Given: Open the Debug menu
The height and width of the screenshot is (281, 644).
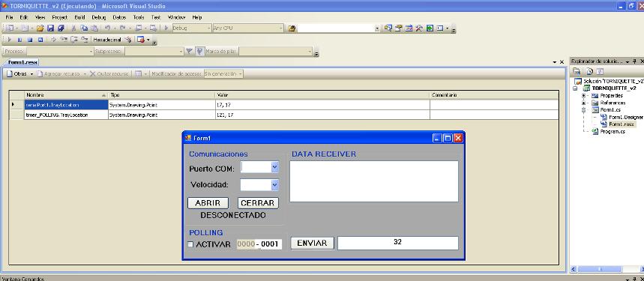Looking at the screenshot, I should [98, 18].
